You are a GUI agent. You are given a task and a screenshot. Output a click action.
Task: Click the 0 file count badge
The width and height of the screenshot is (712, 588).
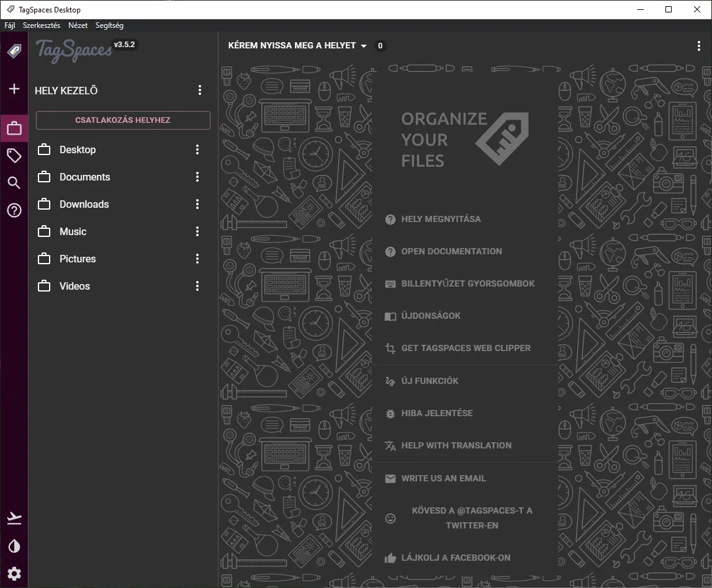point(380,45)
